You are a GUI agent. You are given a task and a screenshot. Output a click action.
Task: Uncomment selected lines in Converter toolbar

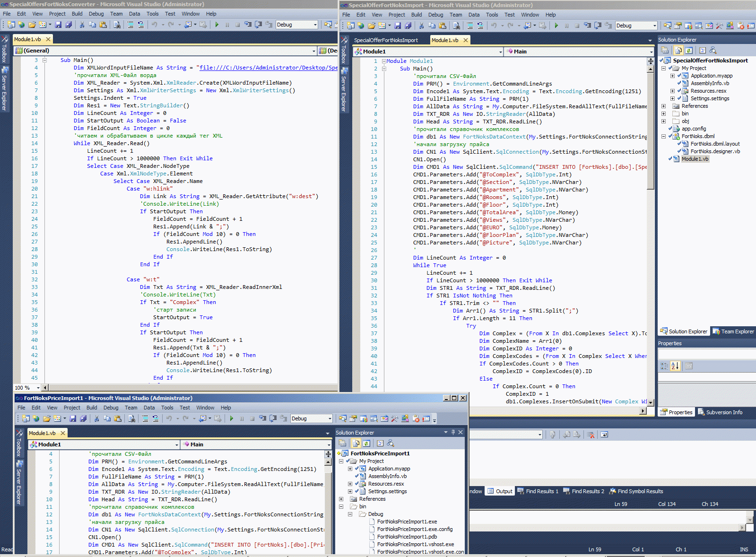[141, 25]
